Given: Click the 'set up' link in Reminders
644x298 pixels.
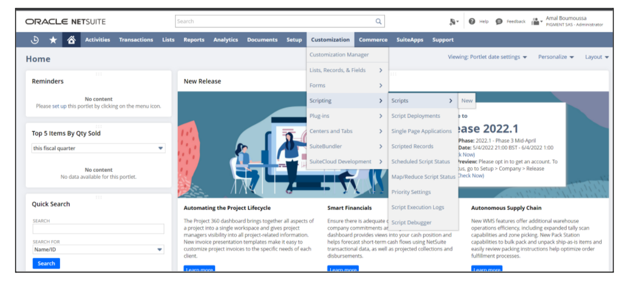Looking at the screenshot, I should click(x=59, y=106).
